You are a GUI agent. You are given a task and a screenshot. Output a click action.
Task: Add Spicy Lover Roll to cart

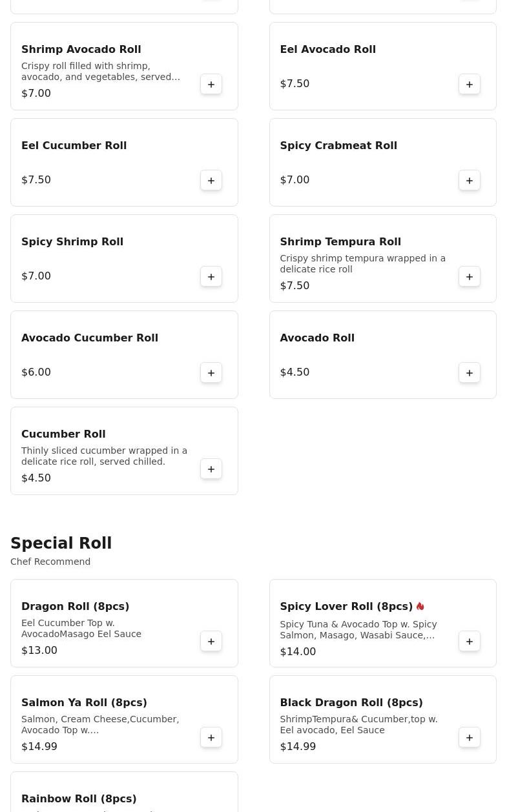[470, 642]
